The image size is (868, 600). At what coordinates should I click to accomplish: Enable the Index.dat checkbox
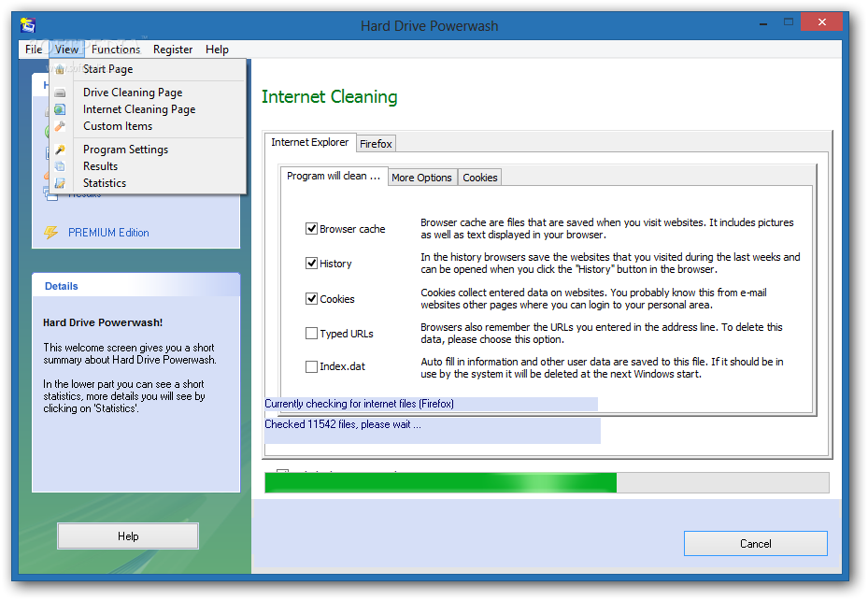[312, 366]
